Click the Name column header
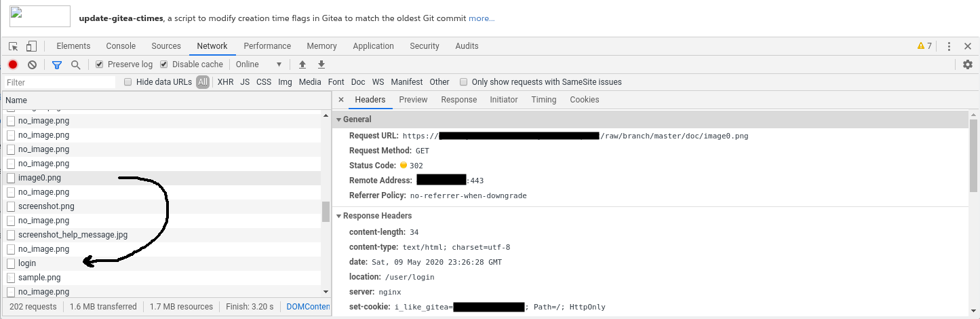This screenshot has width=980, height=319. pos(166,100)
